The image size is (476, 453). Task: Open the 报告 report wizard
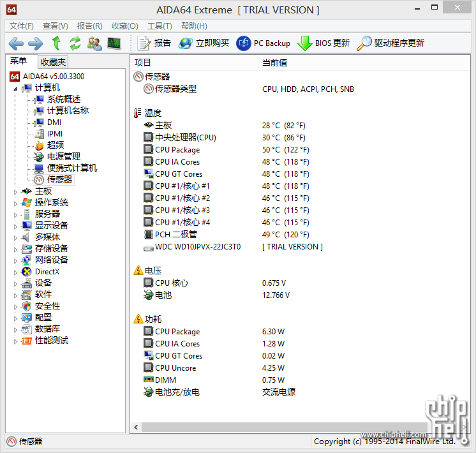tap(154, 43)
